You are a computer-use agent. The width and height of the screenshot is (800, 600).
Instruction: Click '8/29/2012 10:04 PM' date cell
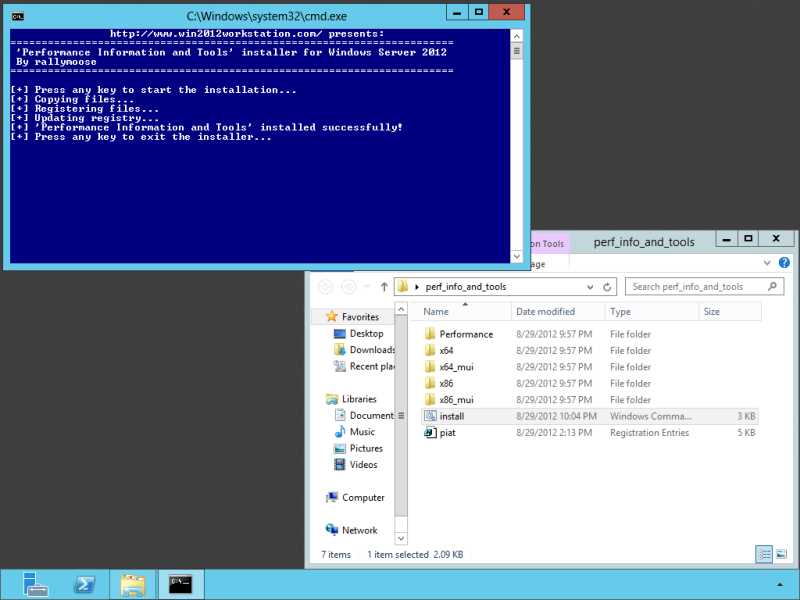[x=556, y=416]
